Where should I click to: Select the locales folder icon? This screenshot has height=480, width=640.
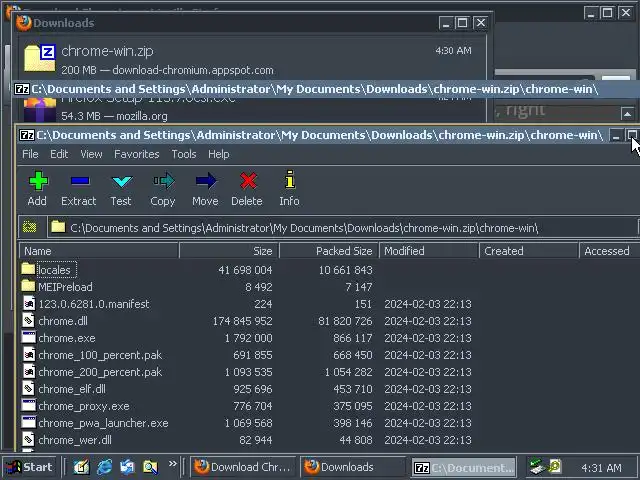tap(28, 269)
